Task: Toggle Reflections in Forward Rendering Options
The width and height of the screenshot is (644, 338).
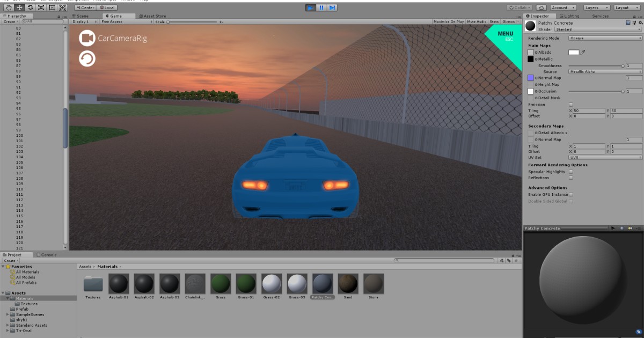Action: [570, 178]
